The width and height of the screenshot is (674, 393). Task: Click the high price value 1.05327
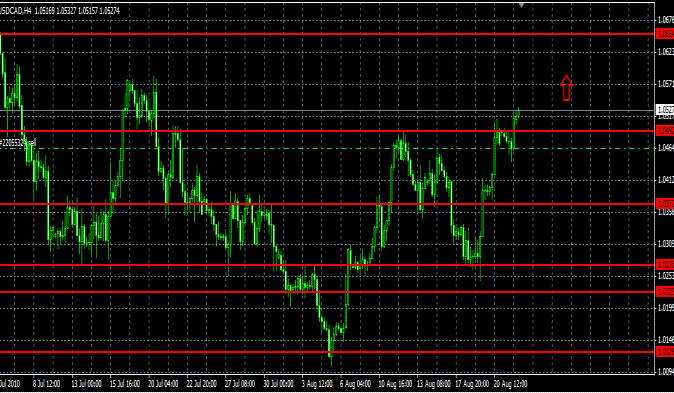(x=66, y=11)
